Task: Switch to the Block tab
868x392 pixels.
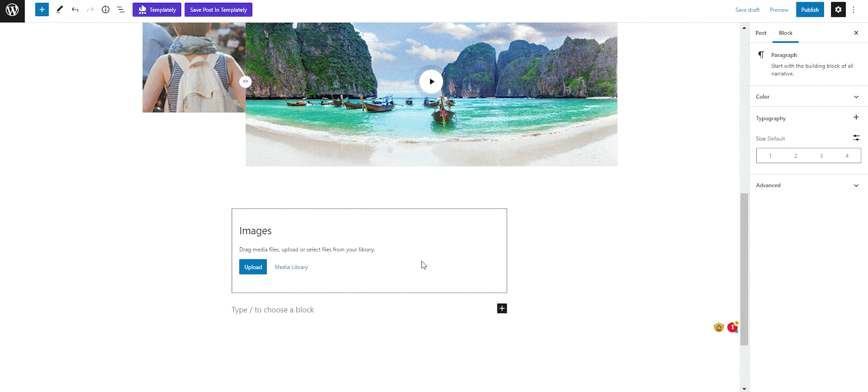Action: coord(786,33)
